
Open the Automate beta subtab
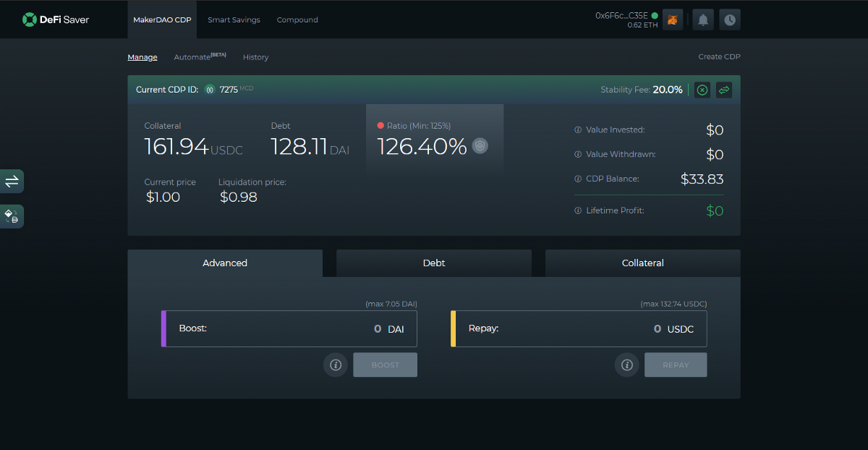[200, 57]
